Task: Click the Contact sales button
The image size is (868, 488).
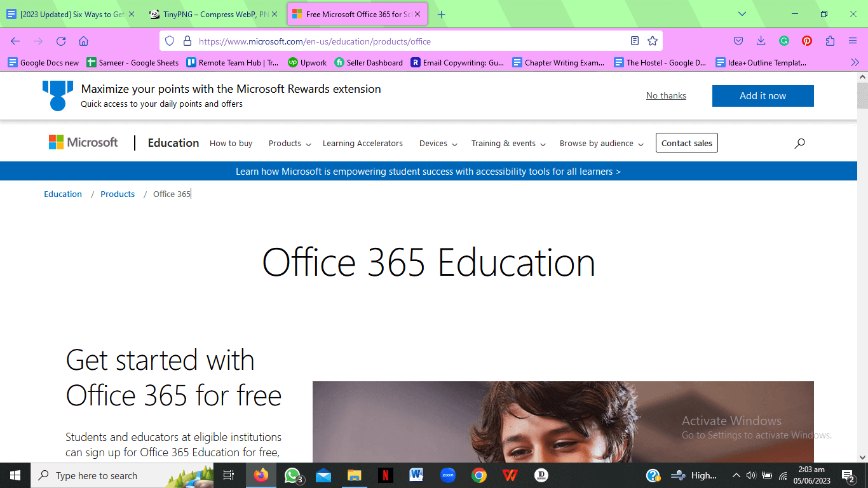Action: click(687, 143)
